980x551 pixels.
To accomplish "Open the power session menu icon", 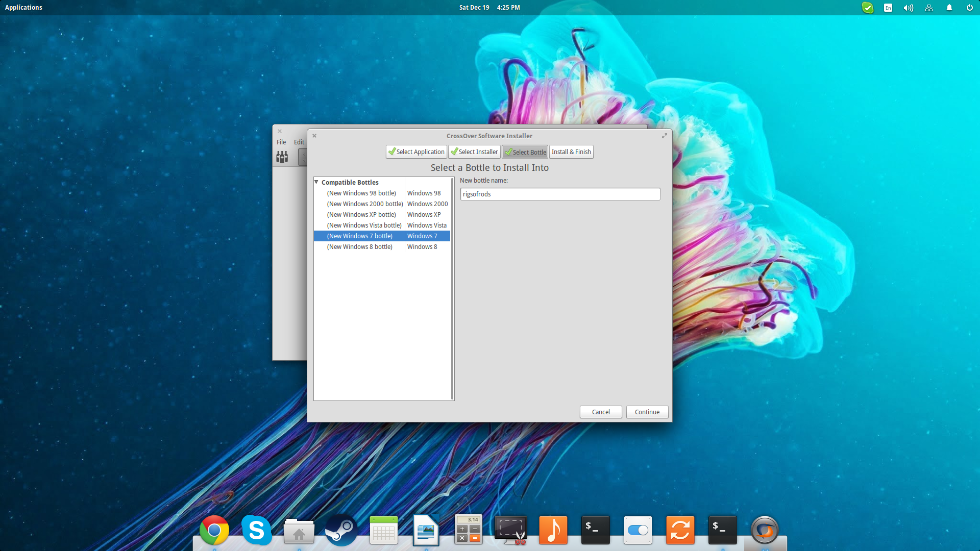I will pyautogui.click(x=970, y=8).
